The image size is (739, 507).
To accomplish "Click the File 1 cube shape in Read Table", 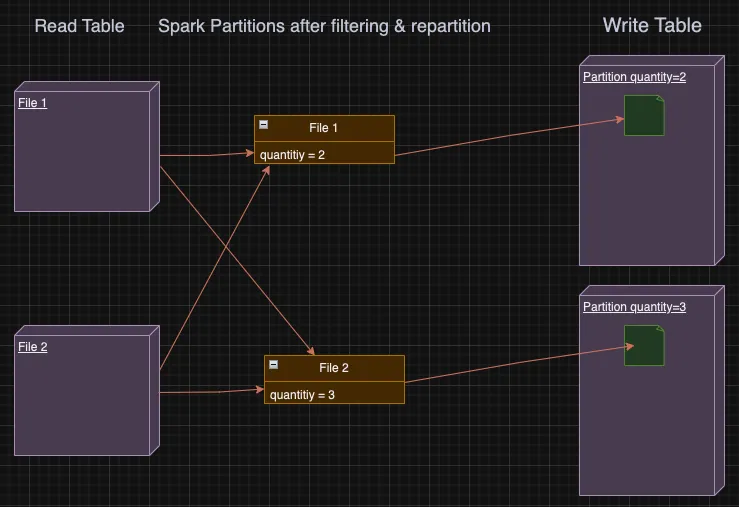I will point(87,147).
